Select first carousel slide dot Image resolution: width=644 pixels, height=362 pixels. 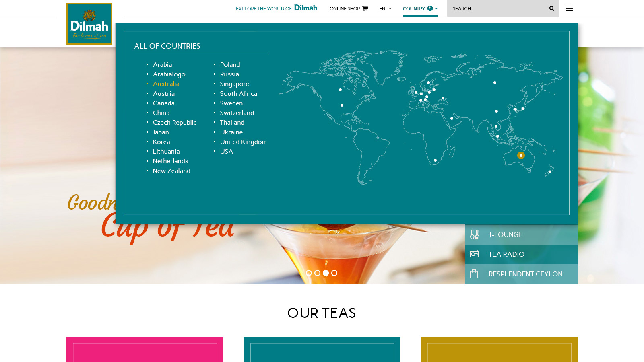point(309,273)
